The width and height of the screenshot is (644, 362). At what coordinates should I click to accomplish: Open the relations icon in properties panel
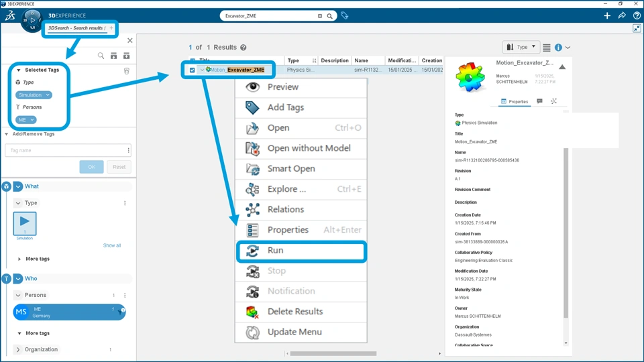click(x=553, y=101)
